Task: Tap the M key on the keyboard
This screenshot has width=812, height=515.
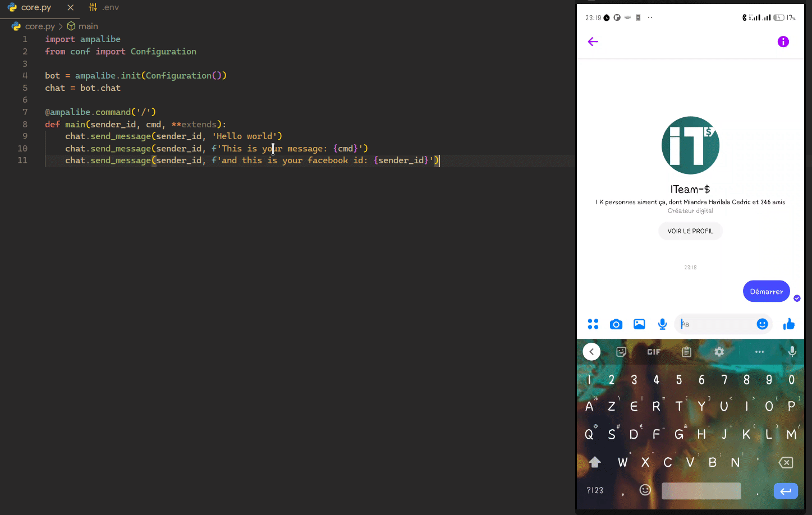Action: click(x=791, y=434)
